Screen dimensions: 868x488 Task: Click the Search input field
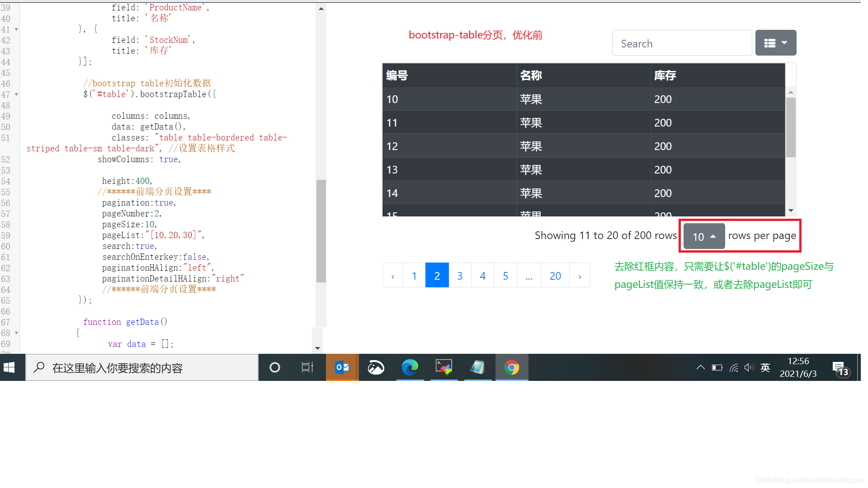click(682, 43)
